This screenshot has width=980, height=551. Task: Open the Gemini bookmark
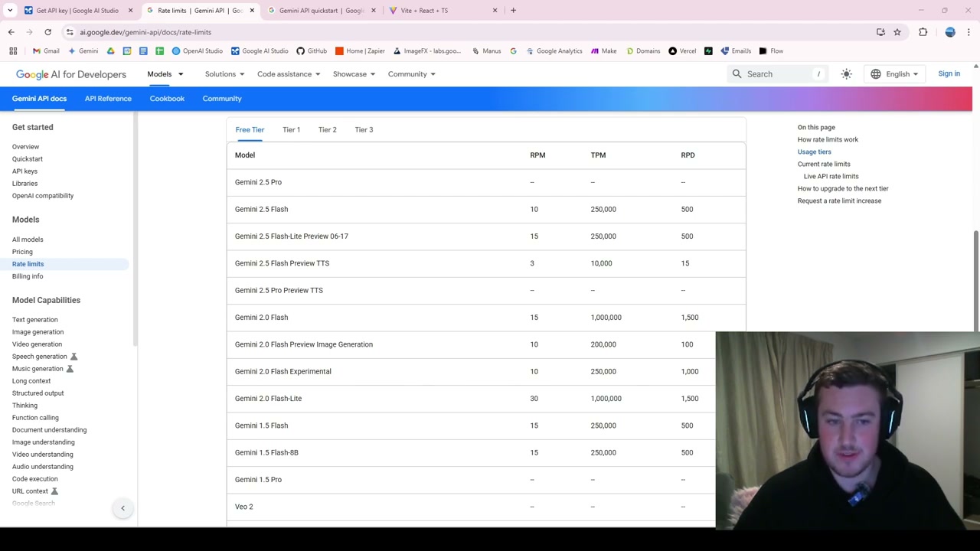tap(83, 51)
